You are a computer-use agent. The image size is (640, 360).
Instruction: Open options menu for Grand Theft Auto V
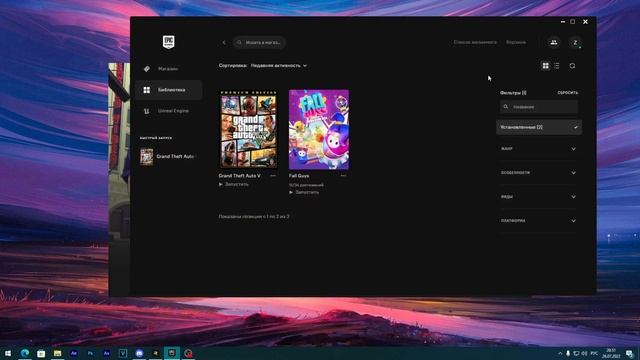pyautogui.click(x=273, y=176)
